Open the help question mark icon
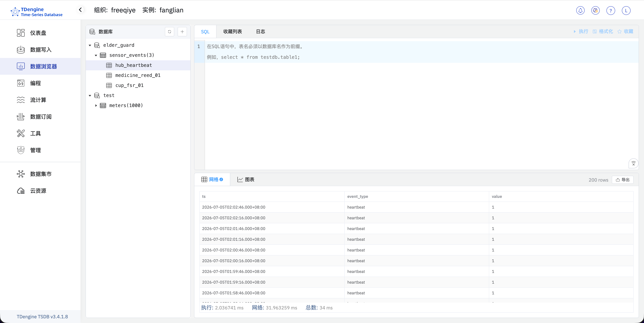The image size is (644, 323). tap(611, 11)
